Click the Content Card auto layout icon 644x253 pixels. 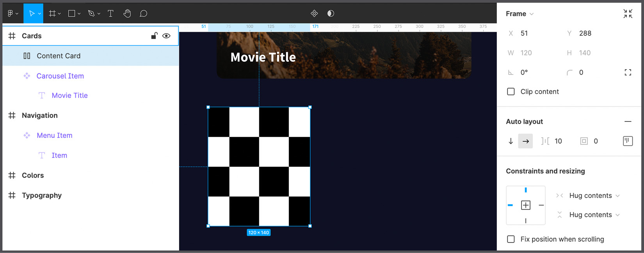[x=27, y=56]
